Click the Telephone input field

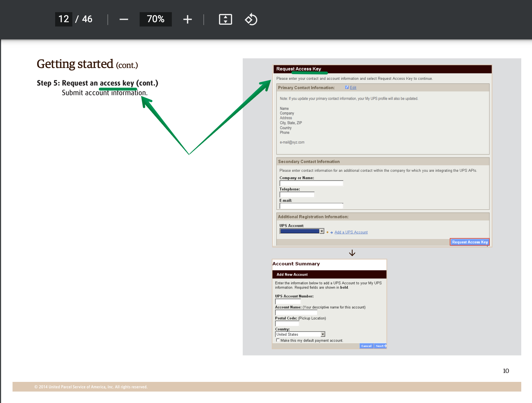[297, 194]
